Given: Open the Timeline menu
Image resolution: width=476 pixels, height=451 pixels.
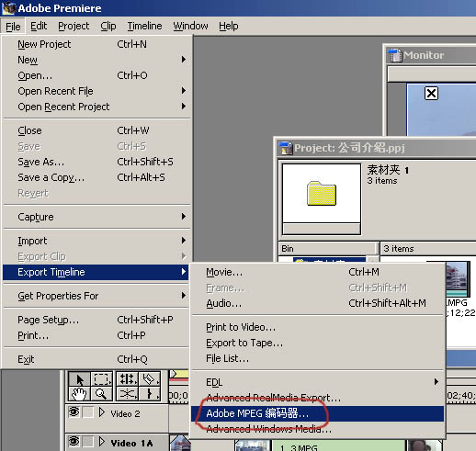Looking at the screenshot, I should coord(144,26).
